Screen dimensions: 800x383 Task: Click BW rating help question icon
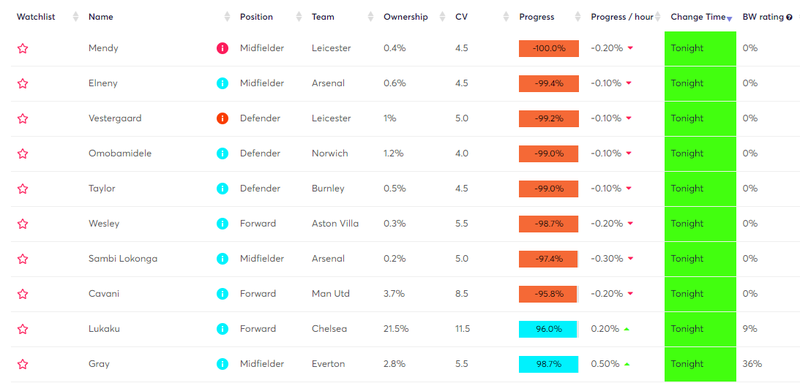coord(789,17)
